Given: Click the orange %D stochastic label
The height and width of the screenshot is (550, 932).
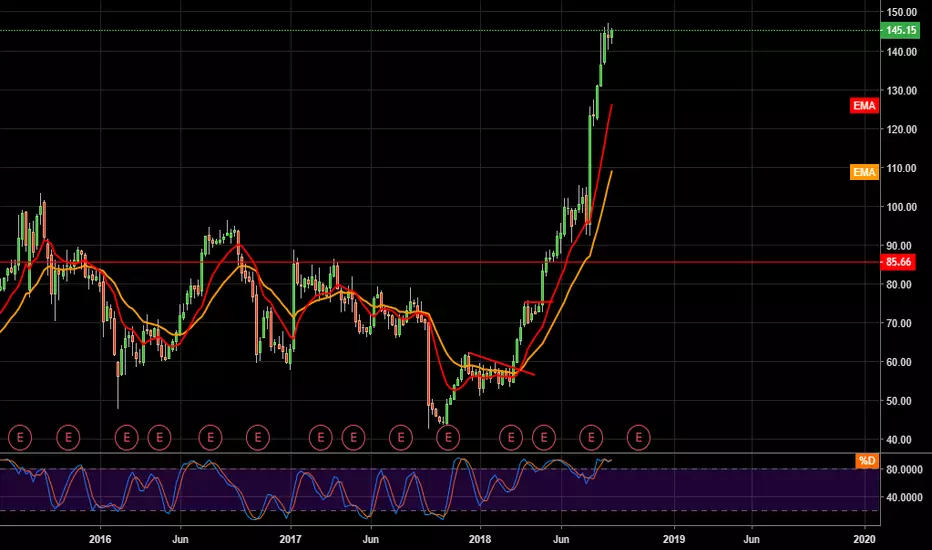Looking at the screenshot, I should point(867,461).
